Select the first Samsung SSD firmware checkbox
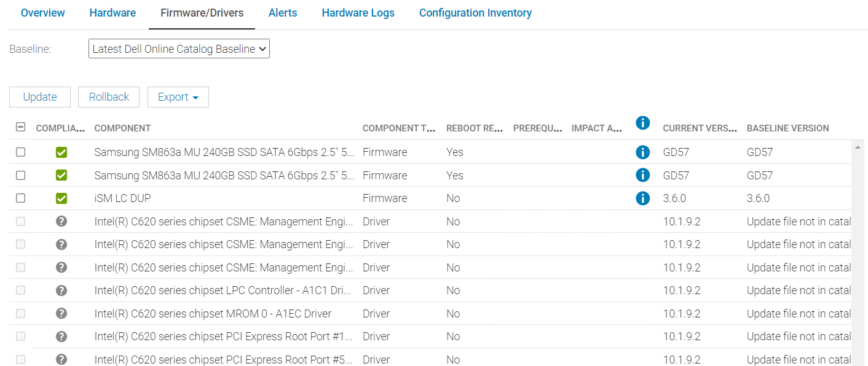The width and height of the screenshot is (868, 366). coord(20,152)
